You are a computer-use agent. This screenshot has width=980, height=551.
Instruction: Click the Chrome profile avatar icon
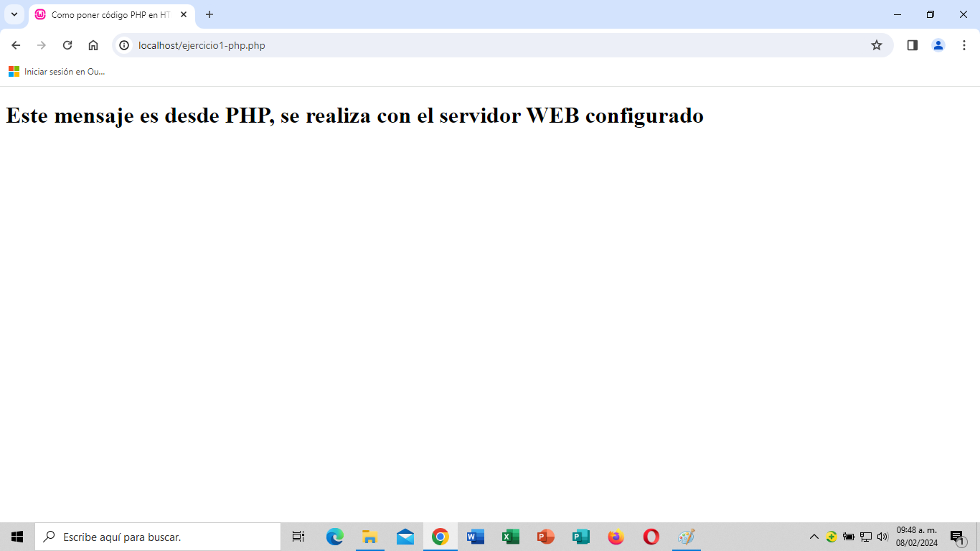pyautogui.click(x=938, y=45)
